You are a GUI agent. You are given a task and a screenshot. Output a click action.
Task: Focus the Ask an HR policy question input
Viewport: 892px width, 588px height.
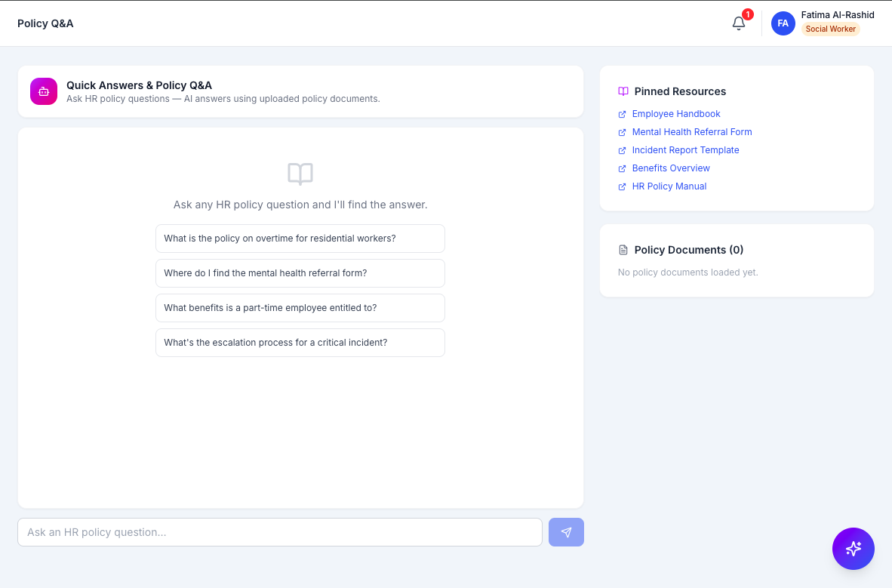[x=280, y=532]
